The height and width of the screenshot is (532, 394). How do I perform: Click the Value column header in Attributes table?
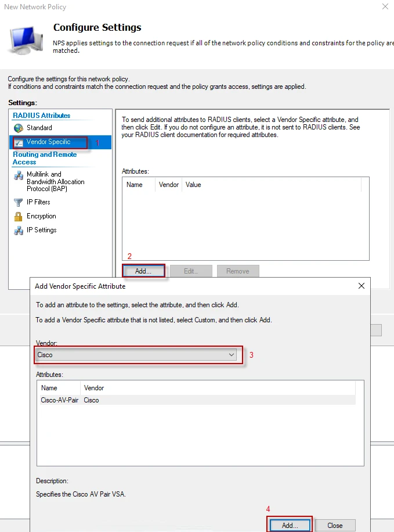click(193, 185)
